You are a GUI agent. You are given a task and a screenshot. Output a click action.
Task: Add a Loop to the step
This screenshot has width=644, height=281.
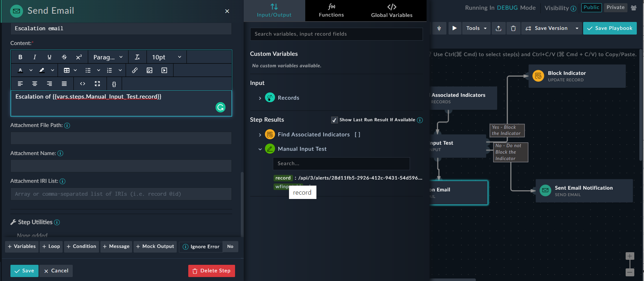(x=51, y=246)
